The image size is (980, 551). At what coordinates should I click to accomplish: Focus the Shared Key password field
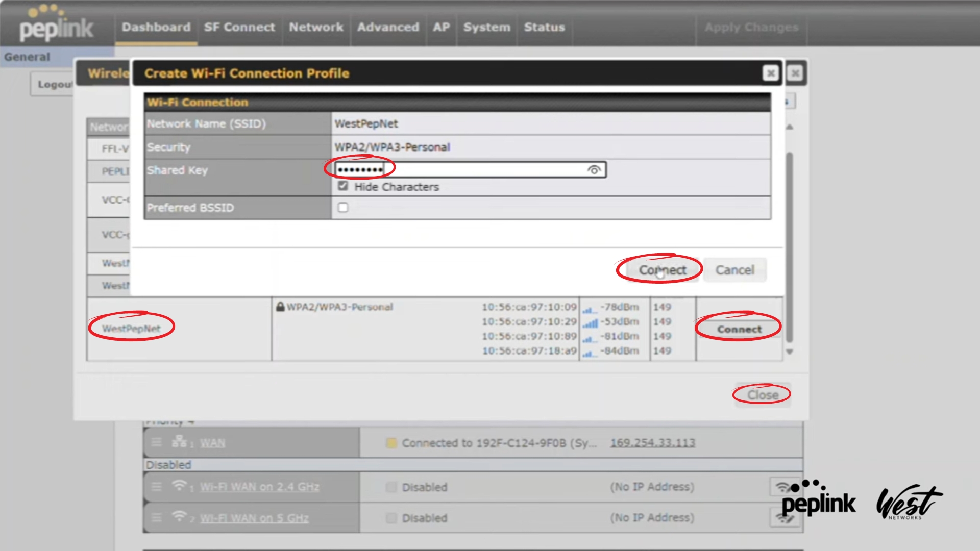pos(485,170)
